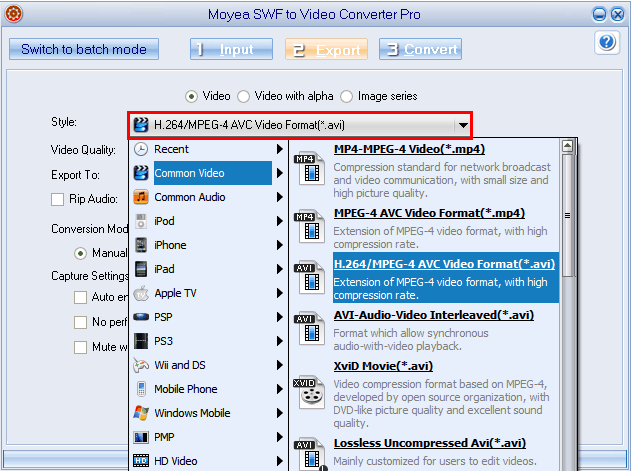Image resolution: width=631 pixels, height=471 pixels.
Task: Go to step 1 Input
Action: pos(231,49)
